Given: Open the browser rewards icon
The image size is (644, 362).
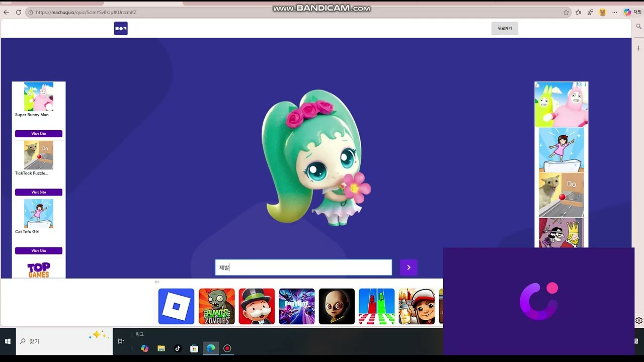Looking at the screenshot, I should pos(590,12).
